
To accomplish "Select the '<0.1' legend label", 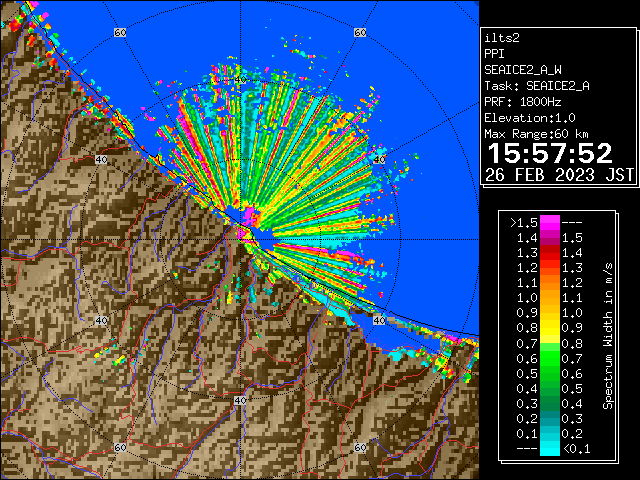I will [x=576, y=449].
